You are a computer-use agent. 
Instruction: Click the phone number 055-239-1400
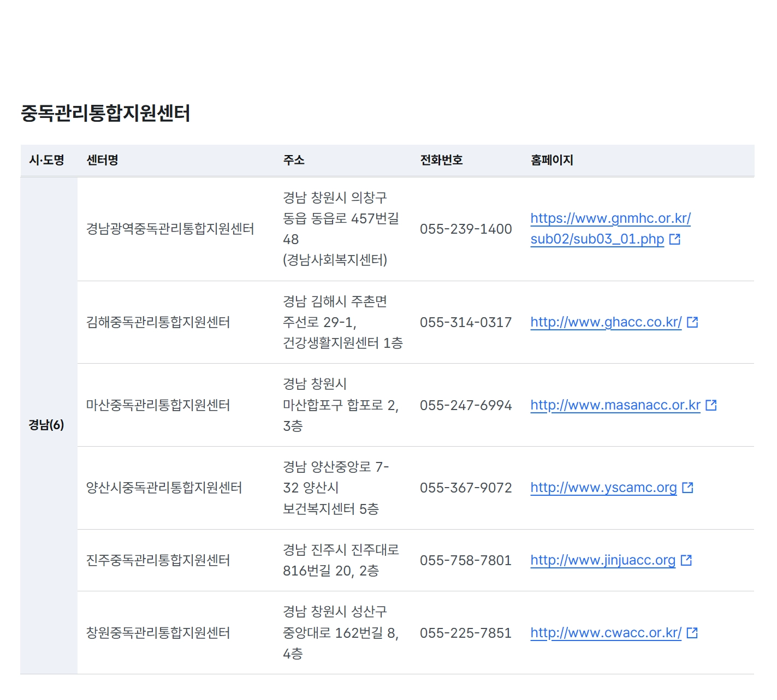[465, 229]
